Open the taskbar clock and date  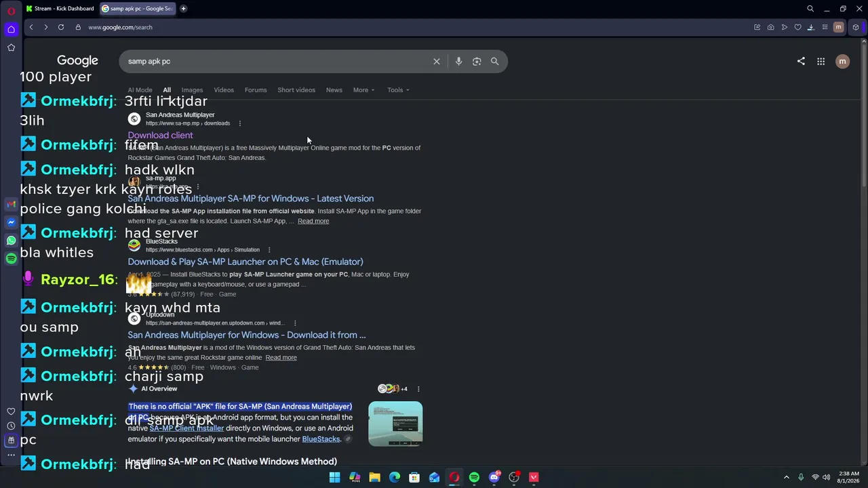(x=849, y=477)
